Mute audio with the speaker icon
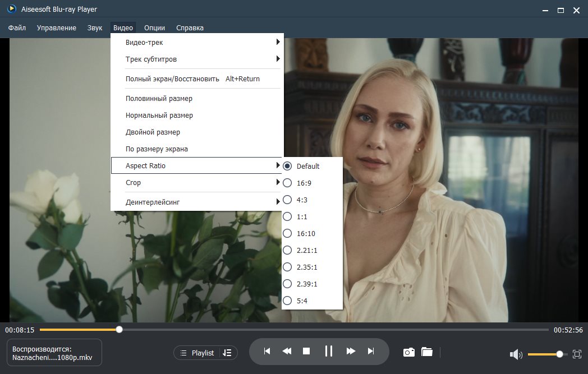Viewport: 588px width, 374px height. 515,354
